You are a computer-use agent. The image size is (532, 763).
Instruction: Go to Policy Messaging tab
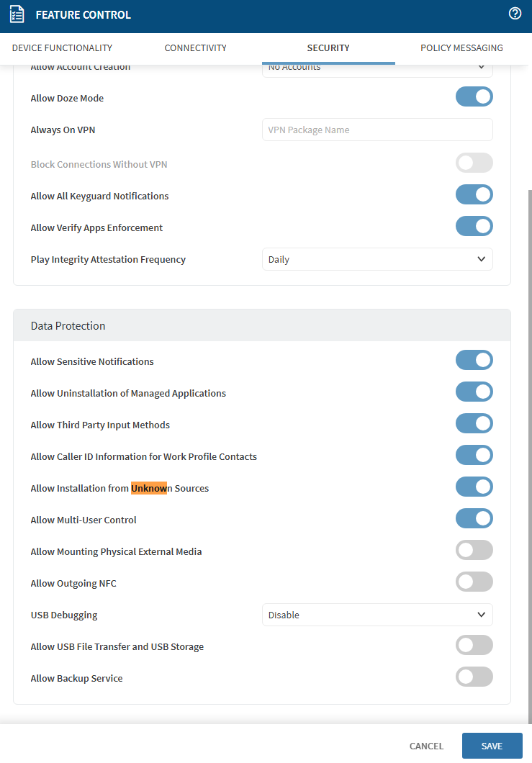coord(461,48)
